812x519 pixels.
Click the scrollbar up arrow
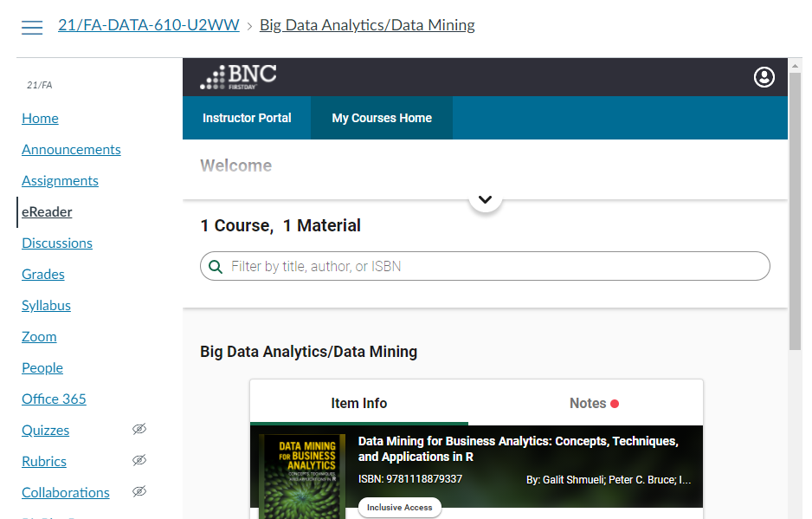(x=795, y=66)
